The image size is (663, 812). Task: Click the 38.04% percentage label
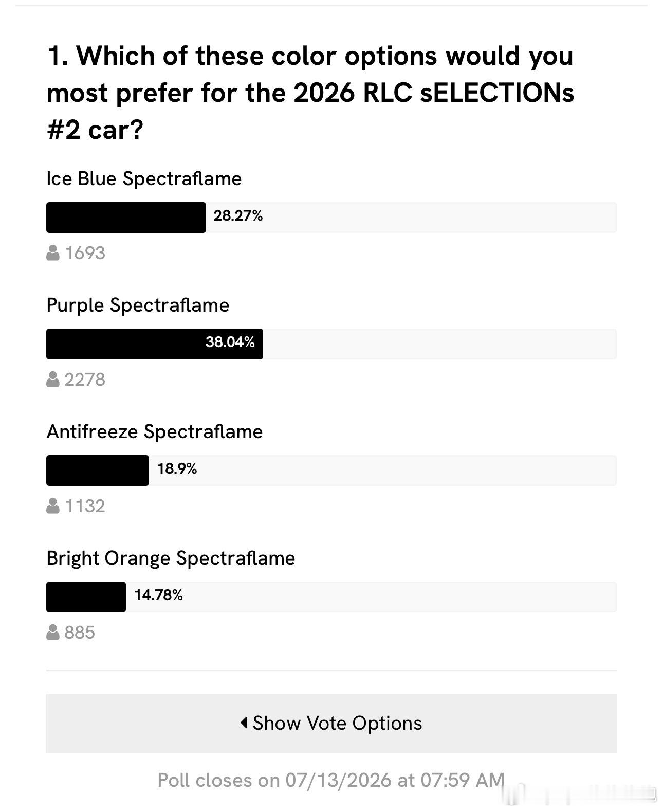(230, 342)
